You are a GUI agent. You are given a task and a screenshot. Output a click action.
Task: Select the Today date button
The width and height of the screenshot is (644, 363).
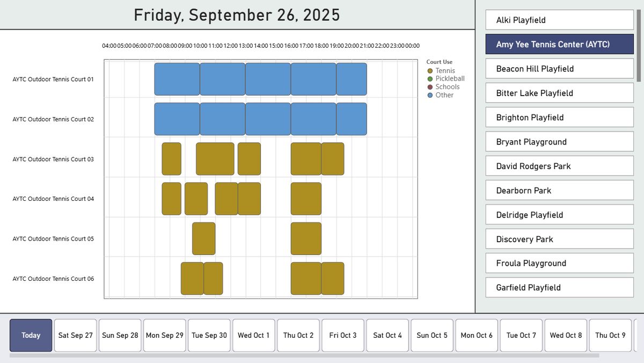31,336
